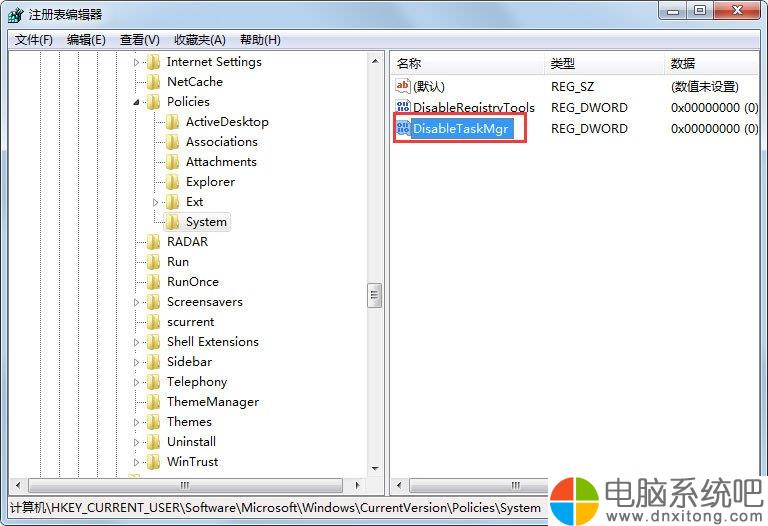Expand the WinTrust key

(136, 462)
